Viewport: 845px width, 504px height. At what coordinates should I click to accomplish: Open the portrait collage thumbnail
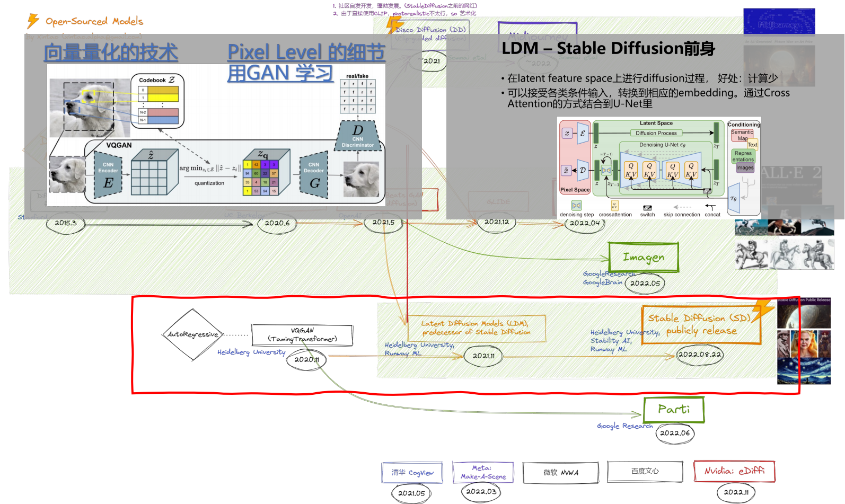(804, 343)
